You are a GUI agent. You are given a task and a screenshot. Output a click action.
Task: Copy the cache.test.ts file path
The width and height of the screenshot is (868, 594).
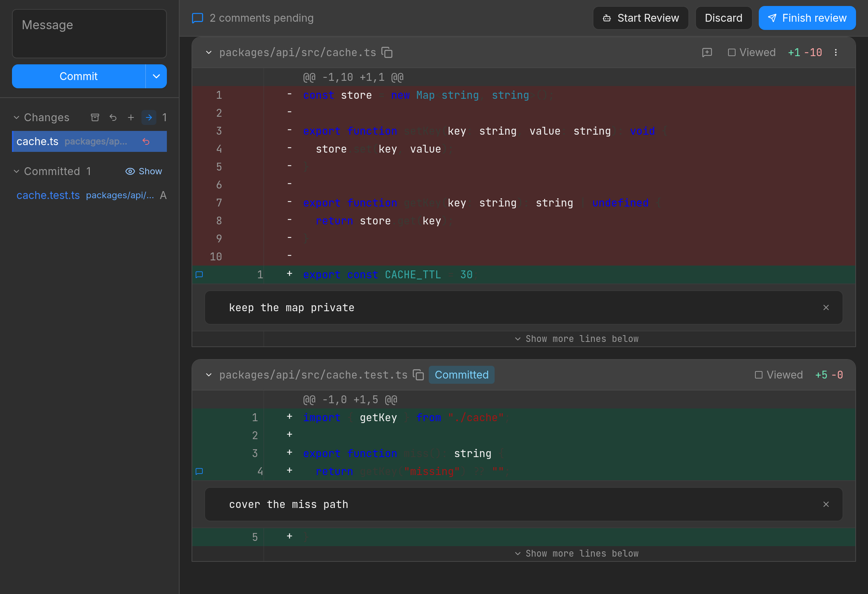418,375
